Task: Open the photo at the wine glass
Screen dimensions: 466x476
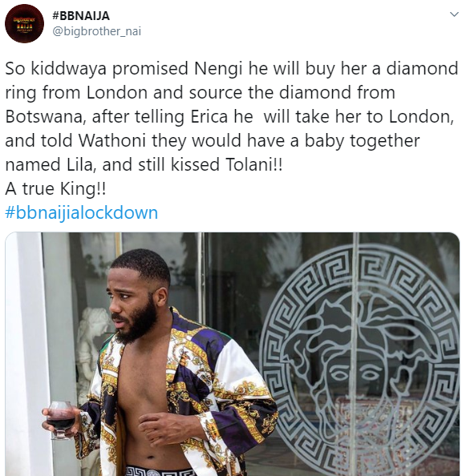Action: (61, 420)
